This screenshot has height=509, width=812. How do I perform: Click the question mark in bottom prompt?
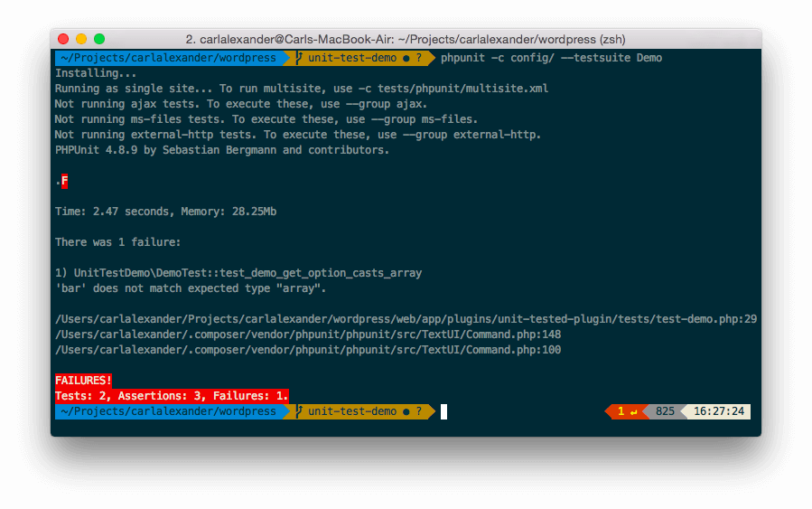tap(419, 411)
